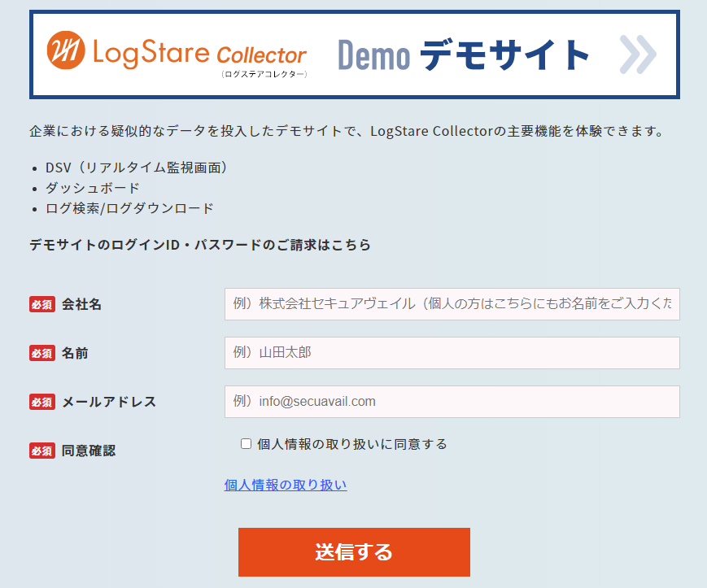Focus the メールアドレス email input field
707x588 pixels.
[x=452, y=402]
